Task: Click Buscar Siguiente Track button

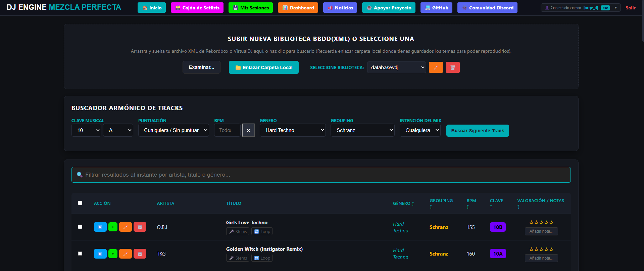Action: pyautogui.click(x=478, y=131)
